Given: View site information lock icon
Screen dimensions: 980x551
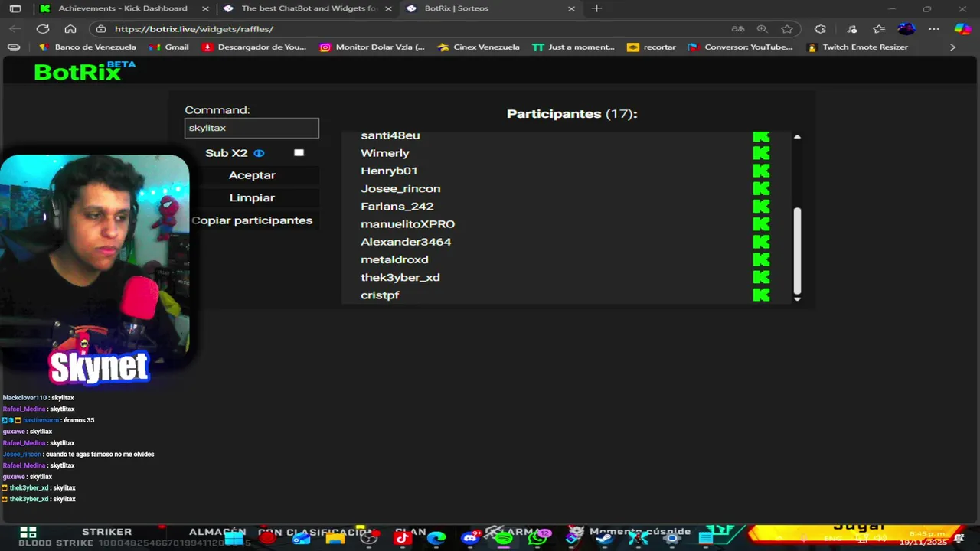Looking at the screenshot, I should click(x=101, y=29).
